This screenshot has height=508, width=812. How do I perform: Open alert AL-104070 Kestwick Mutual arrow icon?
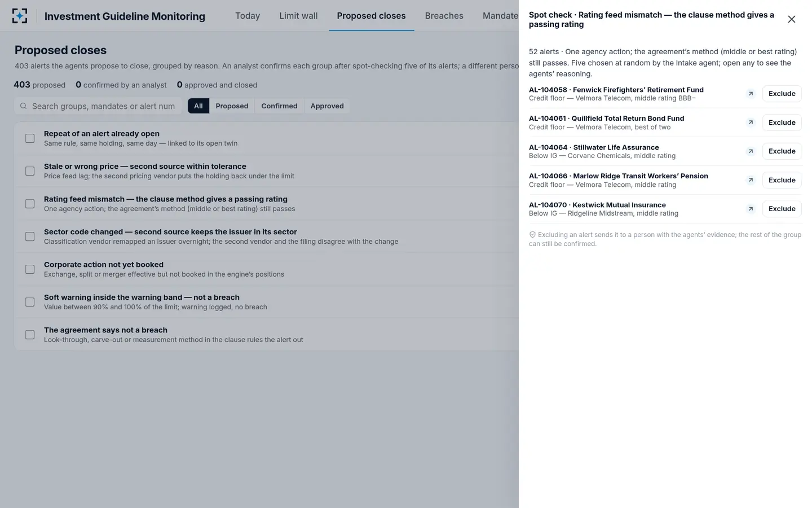click(x=751, y=209)
